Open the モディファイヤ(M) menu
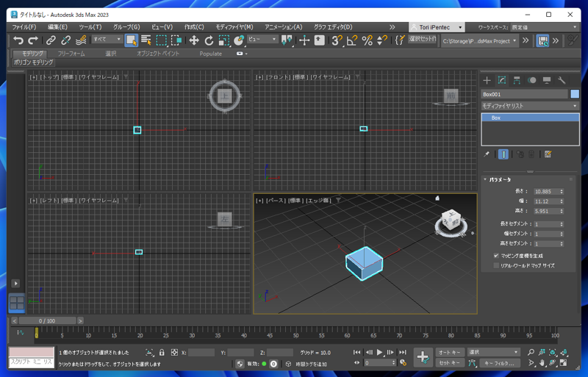The image size is (588, 377). pos(234,27)
